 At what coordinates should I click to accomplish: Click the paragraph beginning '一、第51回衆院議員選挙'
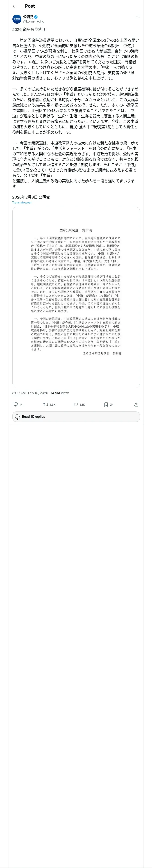[x=75, y=59]
